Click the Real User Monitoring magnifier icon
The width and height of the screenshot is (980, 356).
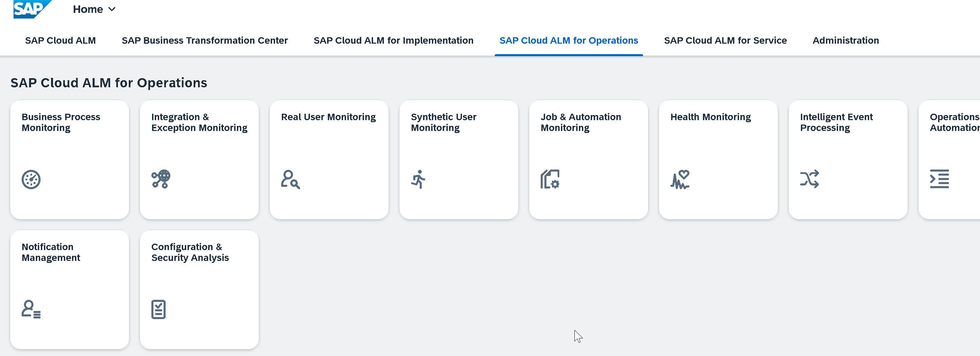tap(291, 180)
